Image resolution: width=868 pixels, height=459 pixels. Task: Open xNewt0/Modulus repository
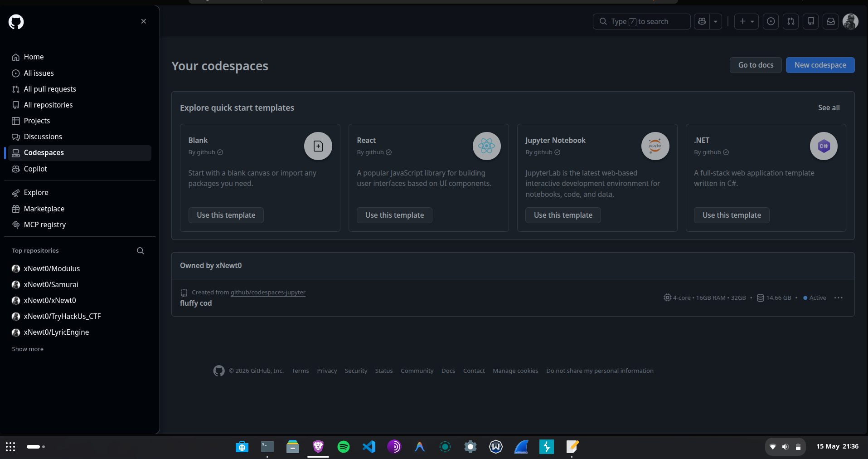tap(52, 269)
